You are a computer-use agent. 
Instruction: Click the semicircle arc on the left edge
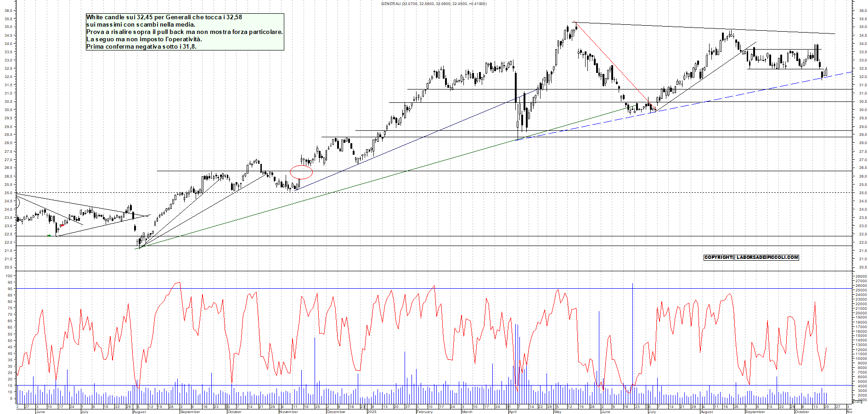point(18,201)
